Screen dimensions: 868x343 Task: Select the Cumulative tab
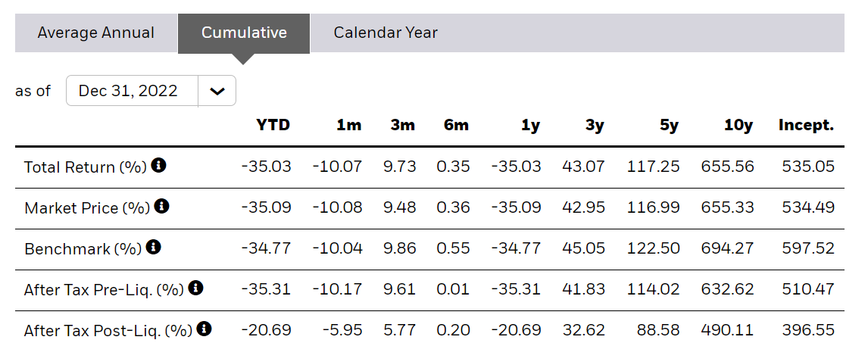[244, 33]
